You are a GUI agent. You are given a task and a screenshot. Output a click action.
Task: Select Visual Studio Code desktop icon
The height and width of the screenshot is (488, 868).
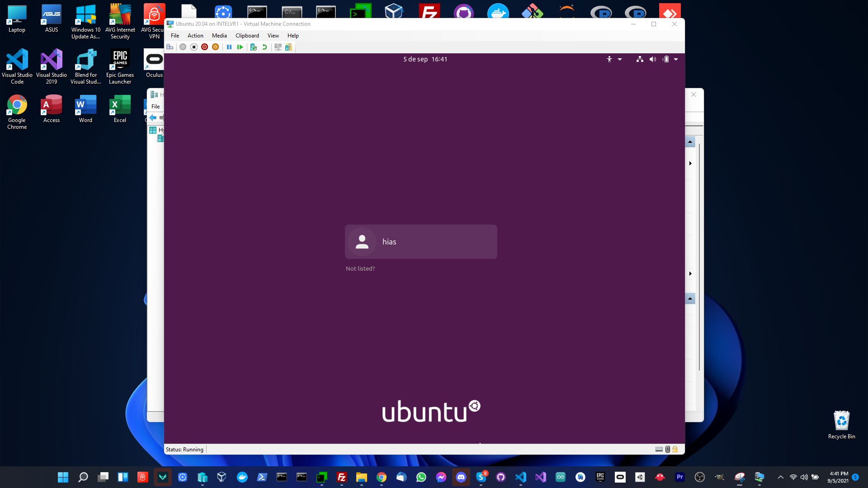click(17, 67)
